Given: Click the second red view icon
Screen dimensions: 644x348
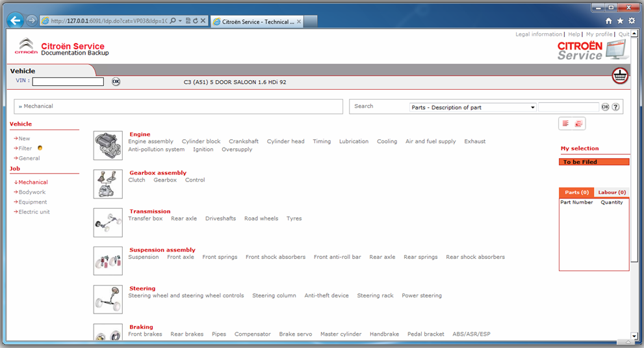Looking at the screenshot, I should click(579, 124).
